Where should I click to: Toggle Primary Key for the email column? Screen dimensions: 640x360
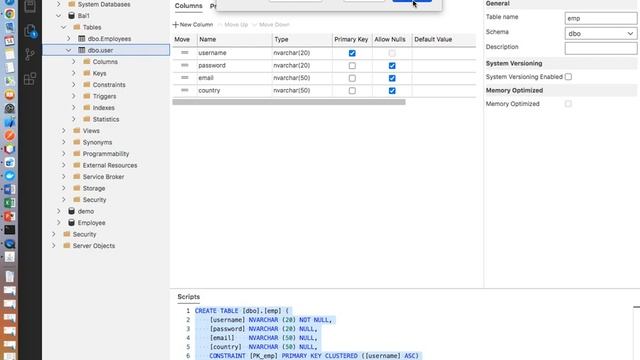coord(352,78)
